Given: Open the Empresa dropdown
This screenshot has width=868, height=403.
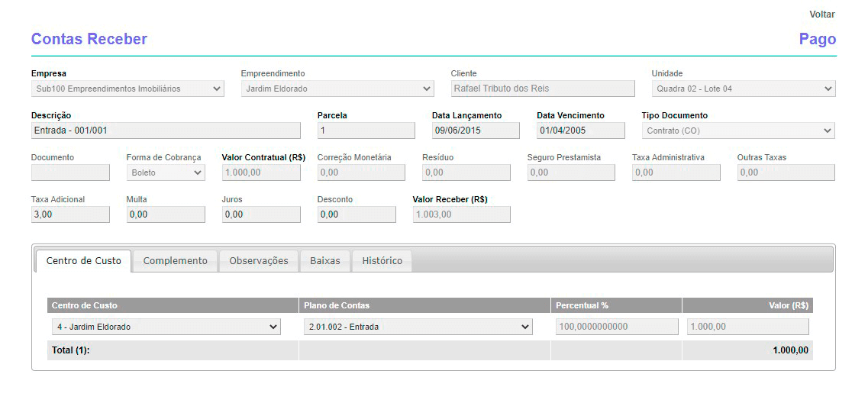Looking at the screenshot, I should (127, 89).
